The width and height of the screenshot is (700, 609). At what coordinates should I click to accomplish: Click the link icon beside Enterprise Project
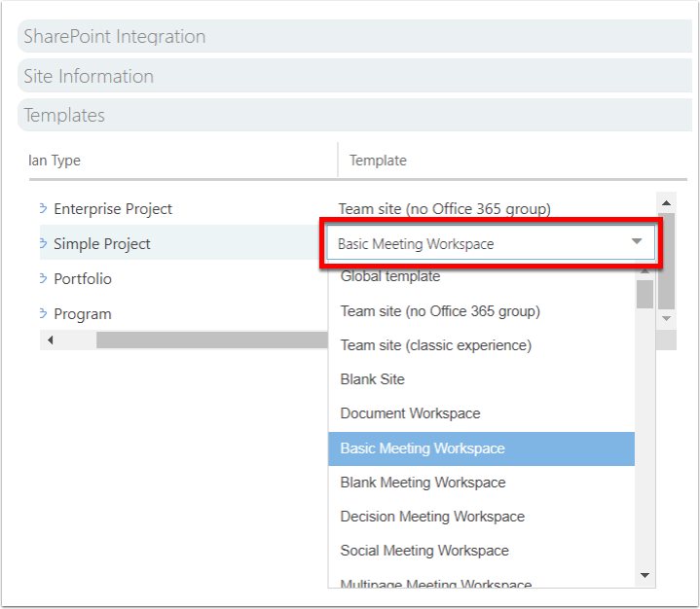(x=43, y=208)
